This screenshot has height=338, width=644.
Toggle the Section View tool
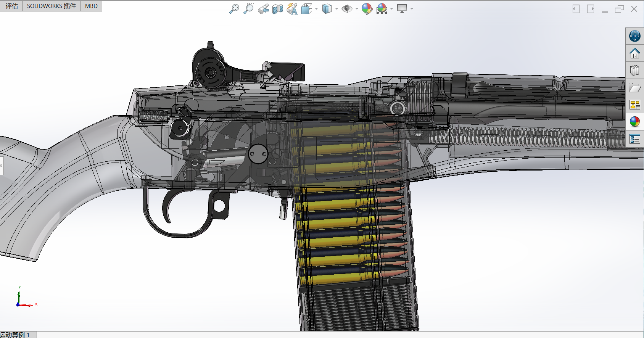(278, 9)
